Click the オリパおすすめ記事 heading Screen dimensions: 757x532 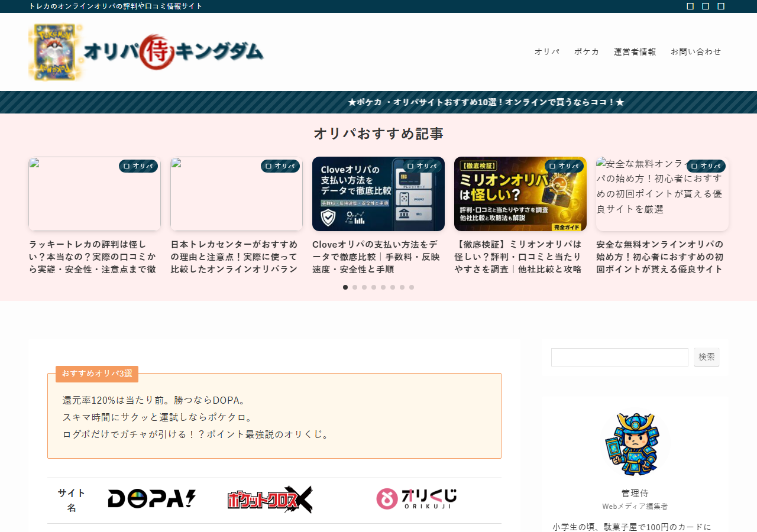[378, 134]
